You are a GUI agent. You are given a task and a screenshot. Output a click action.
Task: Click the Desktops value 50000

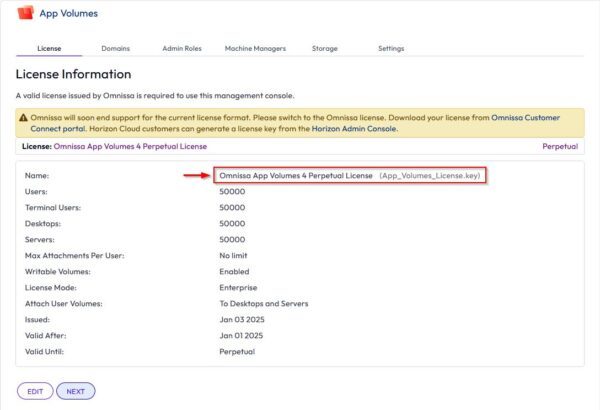tap(232, 224)
